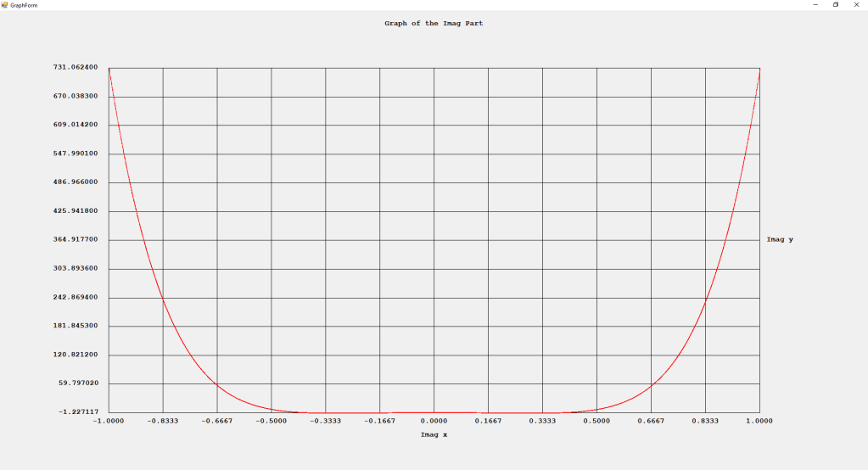Screen dimensions: 868x470
Task: Click the 609.014200 y-axis tick label
Action: pyautogui.click(x=75, y=125)
